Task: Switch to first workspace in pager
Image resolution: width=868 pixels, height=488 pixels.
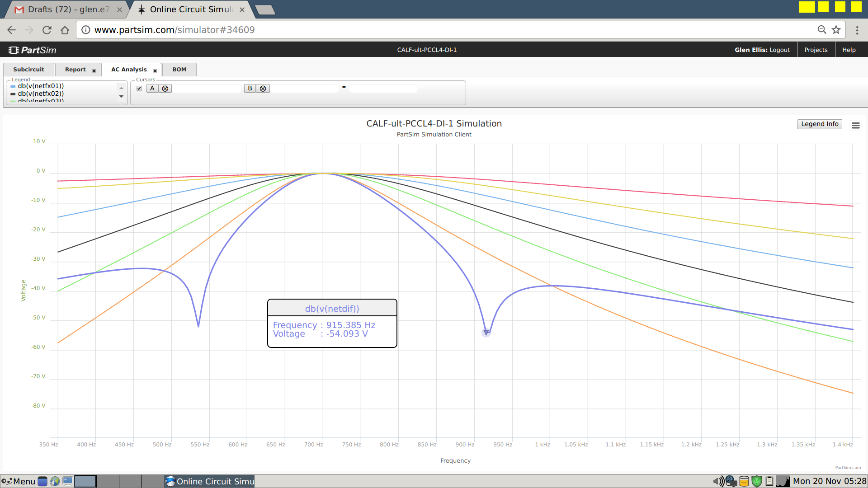Action: point(85,481)
